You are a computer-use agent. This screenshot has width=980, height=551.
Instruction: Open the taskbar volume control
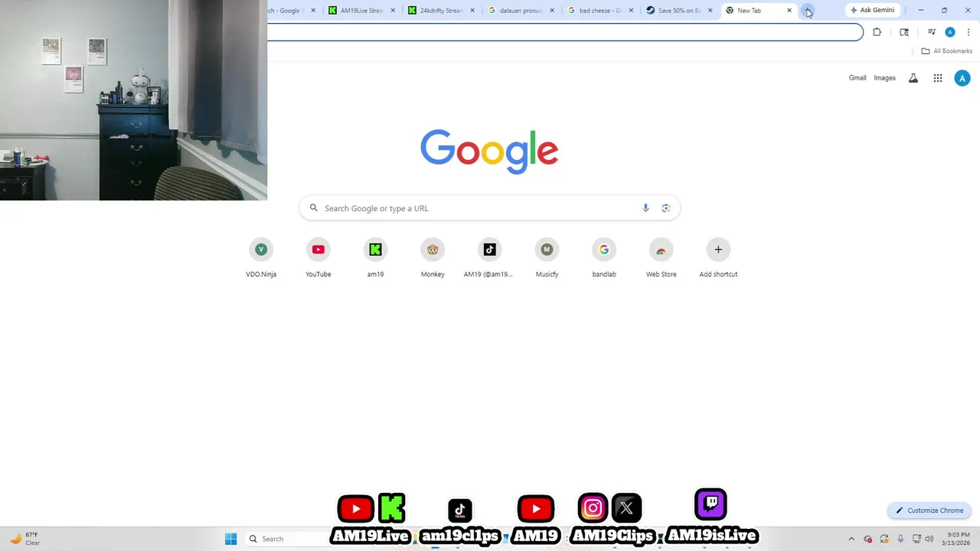[929, 539]
